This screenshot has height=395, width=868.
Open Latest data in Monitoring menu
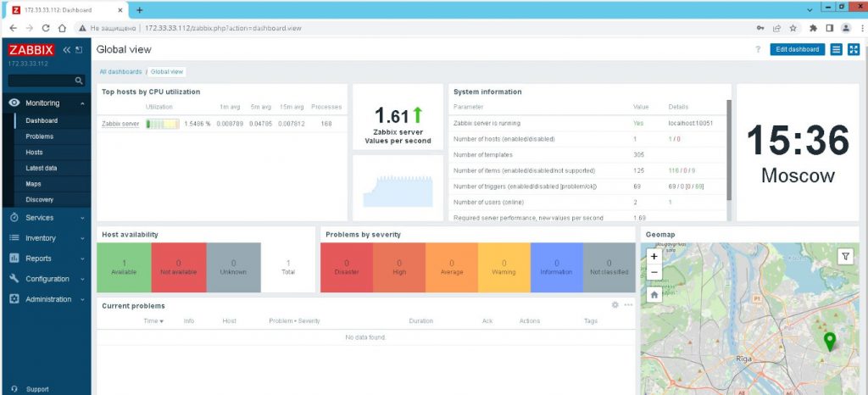click(x=41, y=168)
